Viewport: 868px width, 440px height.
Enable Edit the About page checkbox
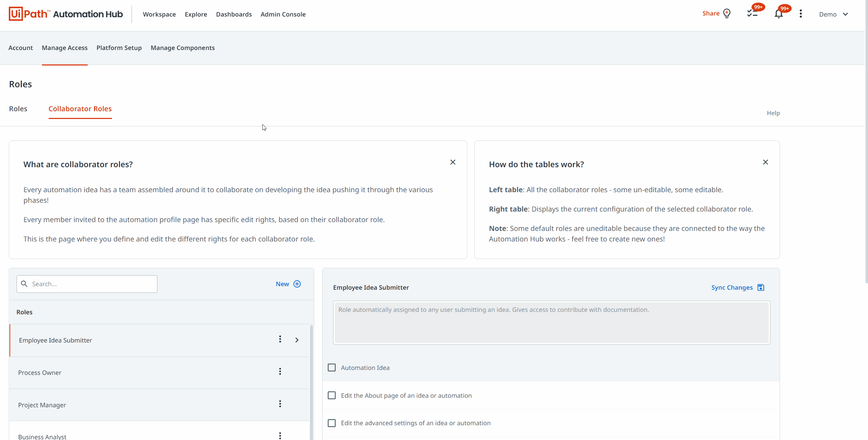coord(332,396)
